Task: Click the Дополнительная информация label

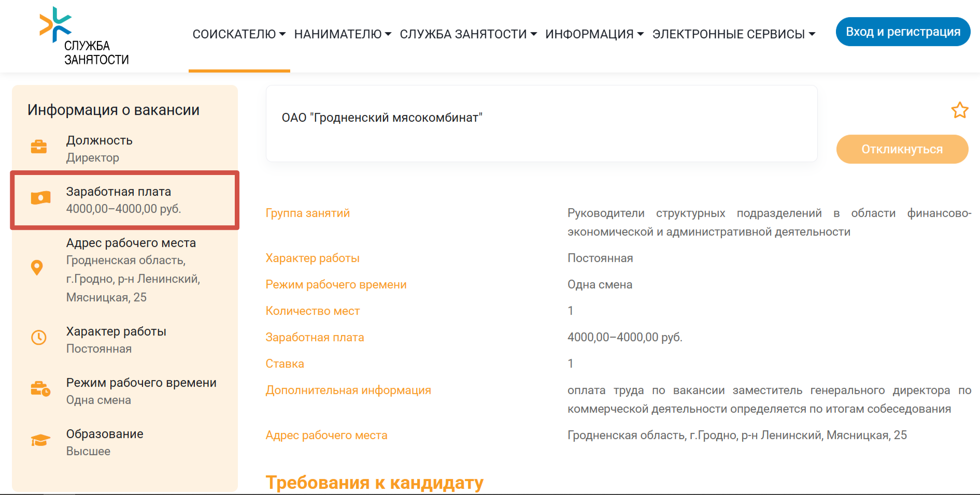Action: tap(348, 390)
